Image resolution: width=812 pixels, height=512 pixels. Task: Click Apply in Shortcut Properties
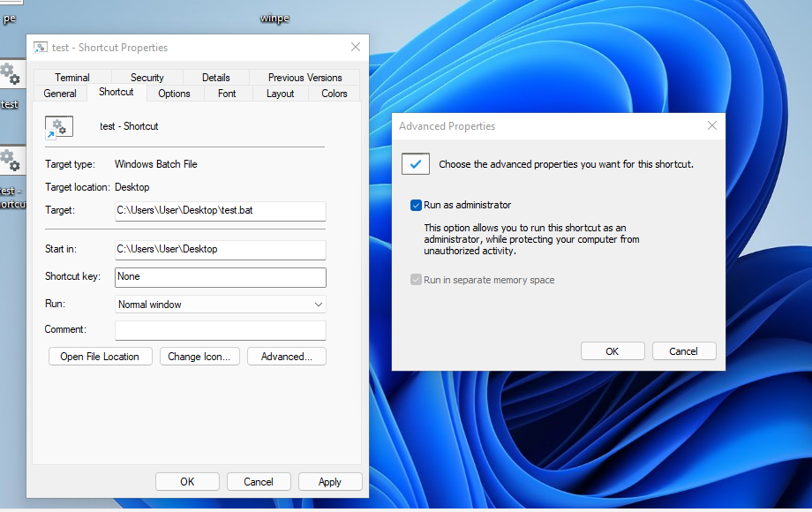click(x=330, y=482)
